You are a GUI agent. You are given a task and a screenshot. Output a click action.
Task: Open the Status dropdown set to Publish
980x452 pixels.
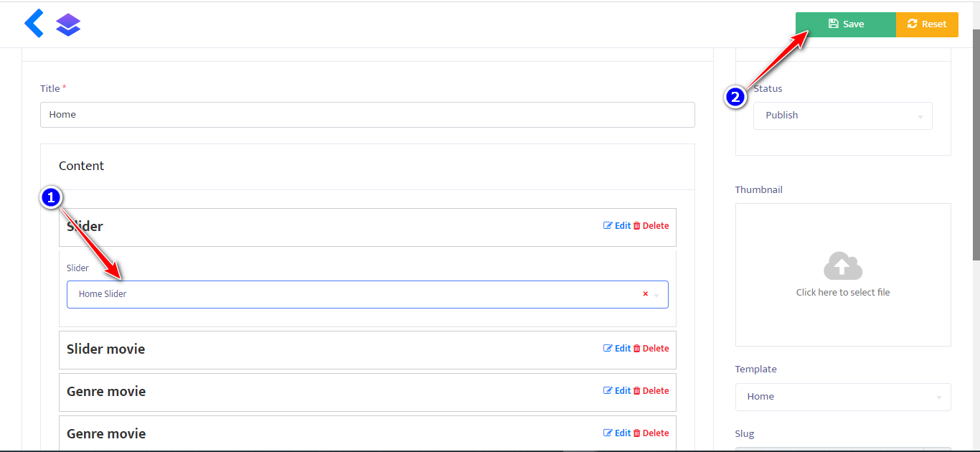tap(843, 116)
